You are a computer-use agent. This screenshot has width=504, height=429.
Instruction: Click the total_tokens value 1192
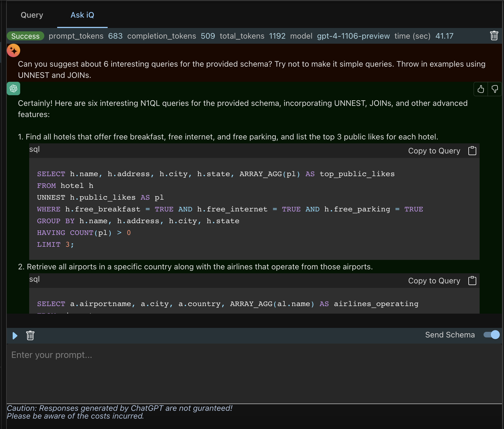277,36
